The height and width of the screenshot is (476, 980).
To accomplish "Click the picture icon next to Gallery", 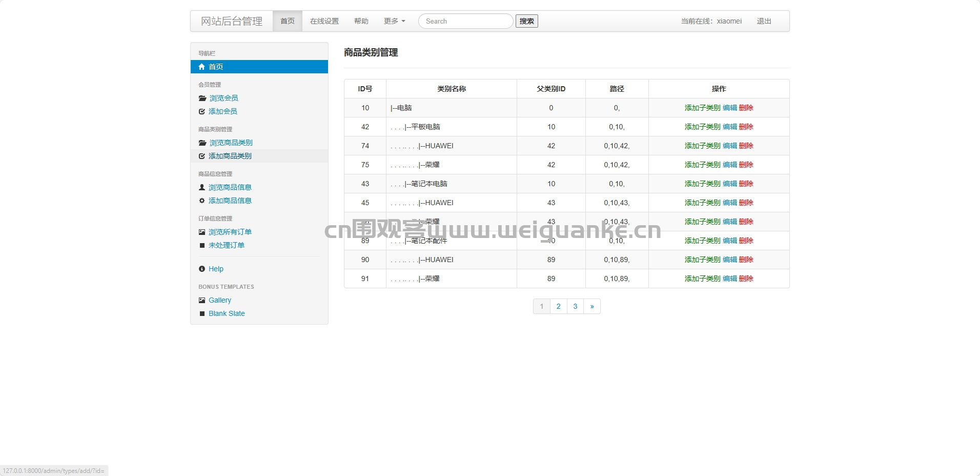I will 202,300.
